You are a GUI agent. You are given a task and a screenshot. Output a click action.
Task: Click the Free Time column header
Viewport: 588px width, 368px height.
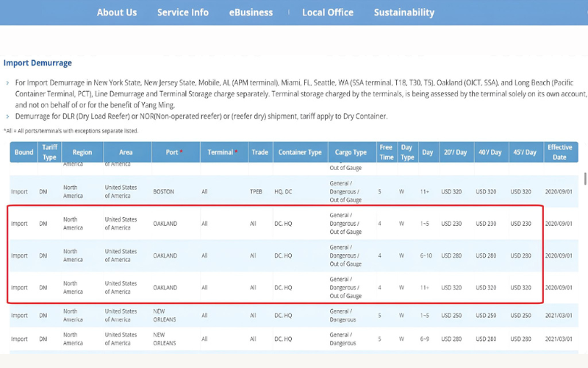point(386,152)
